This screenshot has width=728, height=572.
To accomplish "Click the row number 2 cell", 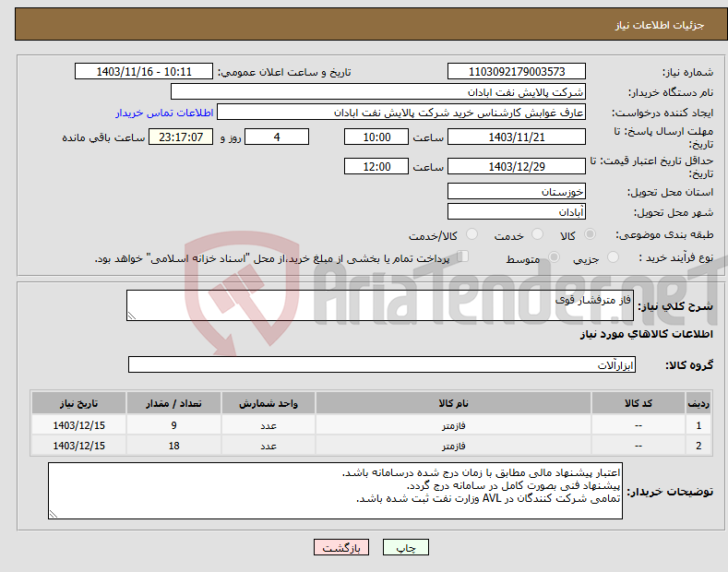I will point(698,446).
